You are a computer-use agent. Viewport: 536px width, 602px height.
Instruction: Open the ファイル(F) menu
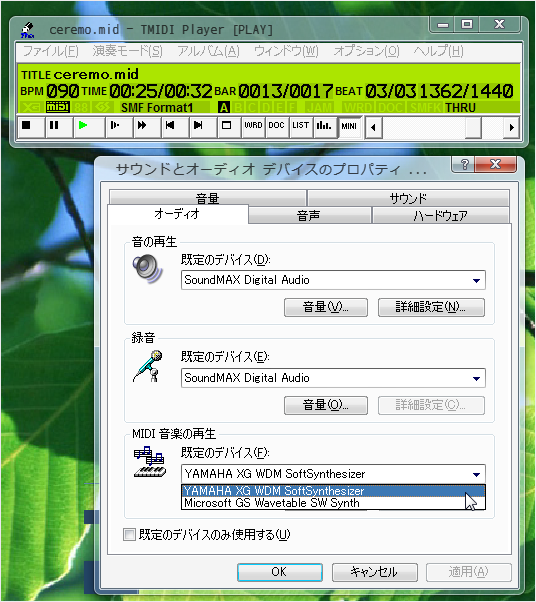50,51
